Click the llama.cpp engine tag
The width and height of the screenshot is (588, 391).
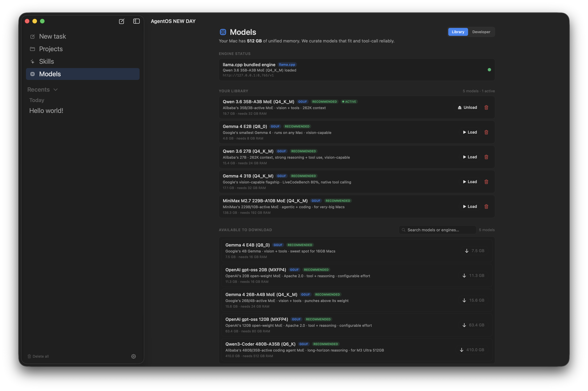[x=287, y=65]
